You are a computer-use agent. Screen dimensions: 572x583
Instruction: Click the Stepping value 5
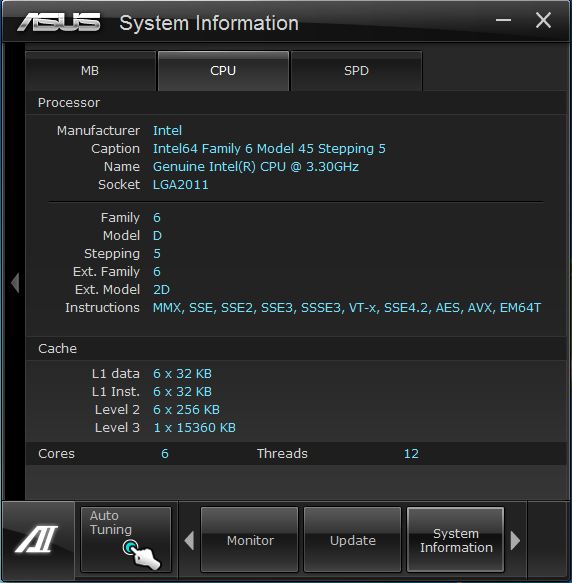(x=157, y=254)
